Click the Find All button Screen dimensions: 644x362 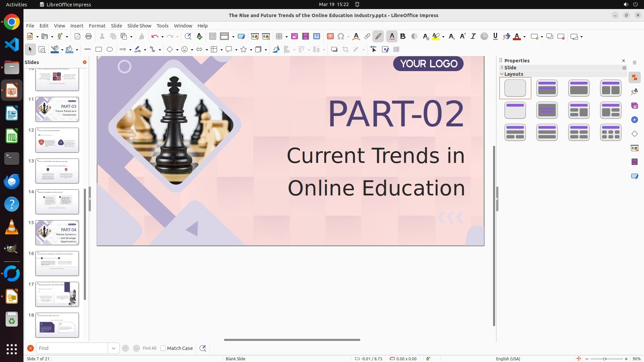[149, 348]
